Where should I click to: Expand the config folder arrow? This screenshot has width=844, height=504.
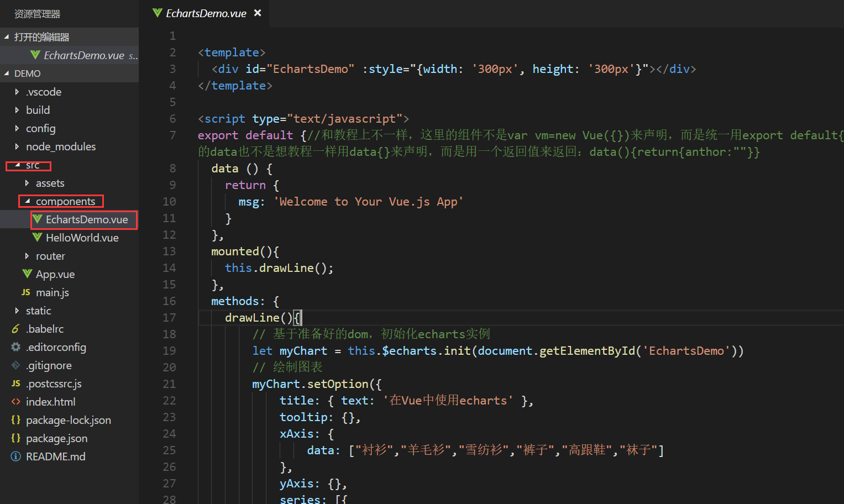[x=17, y=128]
